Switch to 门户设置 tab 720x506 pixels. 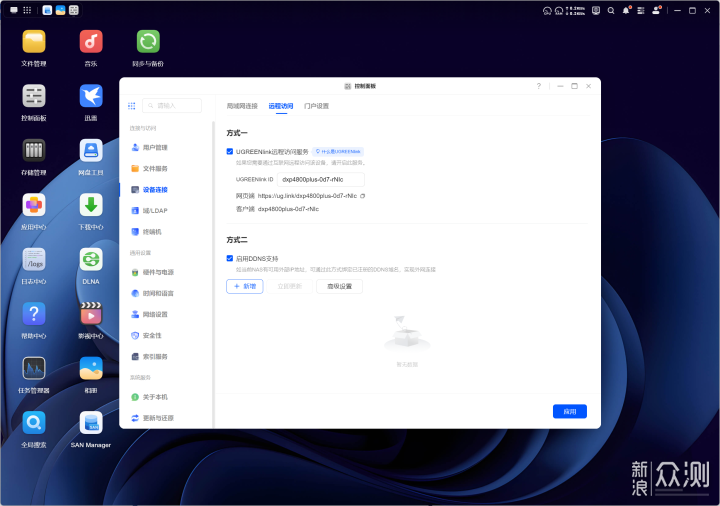click(316, 106)
